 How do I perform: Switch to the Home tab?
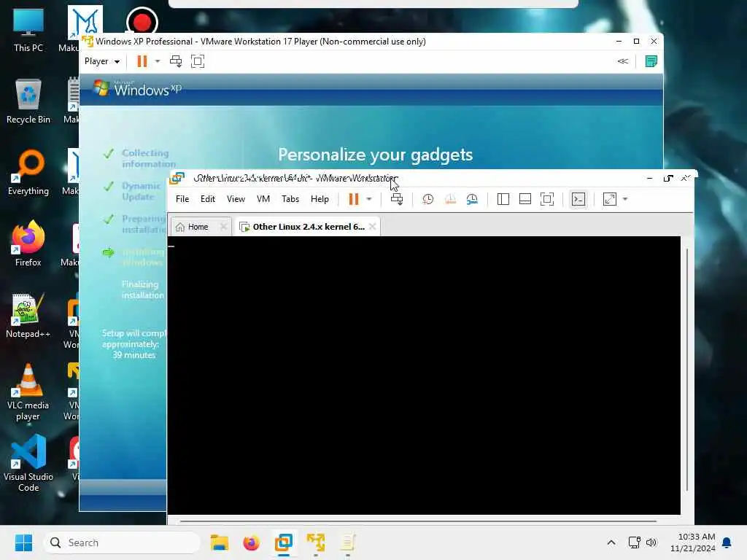198,227
